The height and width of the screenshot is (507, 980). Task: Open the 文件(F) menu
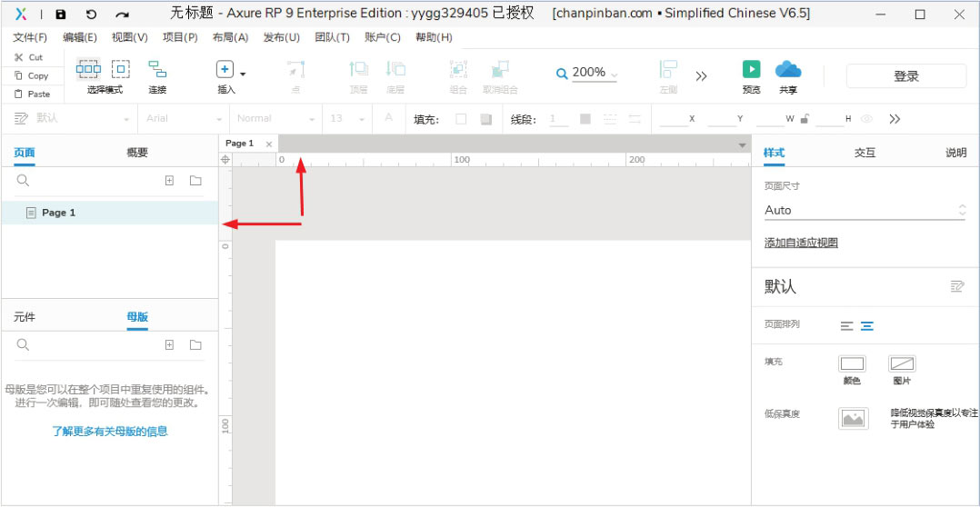coord(30,37)
